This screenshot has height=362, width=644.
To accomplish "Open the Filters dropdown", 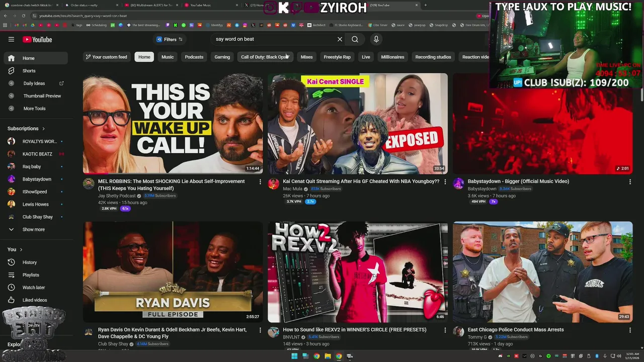I will [170, 39].
